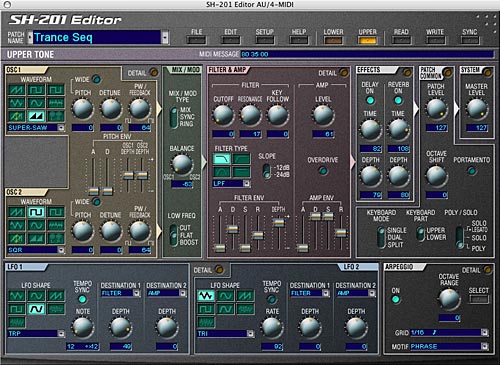The image size is (500, 365).
Task: Select sawtooth waveform in OSC1
Action: click(17, 90)
